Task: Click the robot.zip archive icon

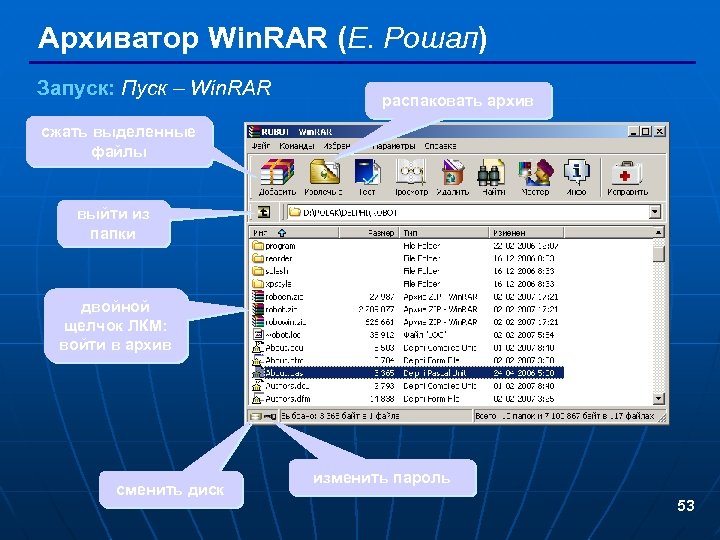Action: pyautogui.click(x=258, y=309)
